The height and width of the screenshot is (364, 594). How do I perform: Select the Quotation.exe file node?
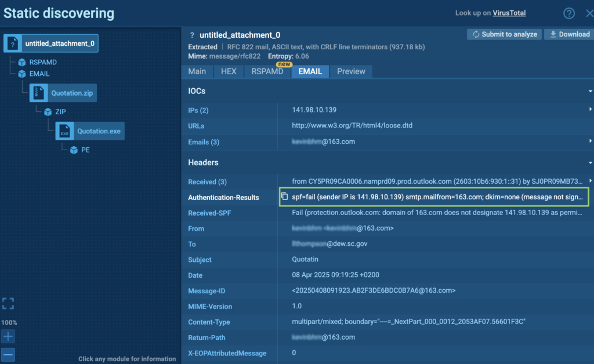click(90, 131)
